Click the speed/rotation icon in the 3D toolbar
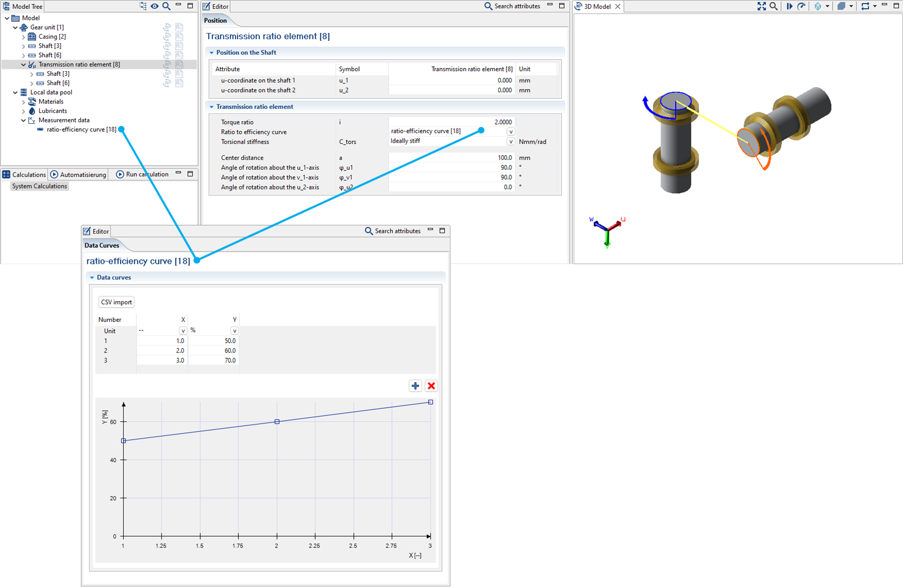Image resolution: width=903 pixels, height=588 pixels. [801, 6]
